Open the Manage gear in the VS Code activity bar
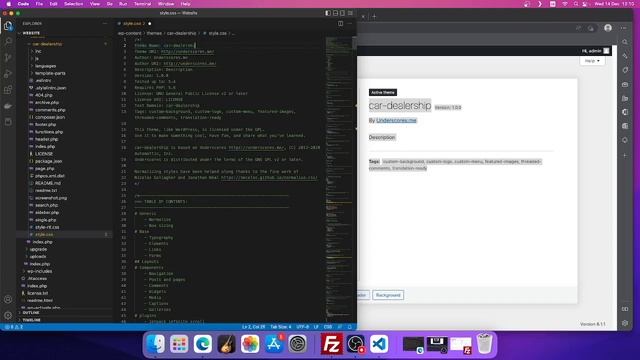This screenshot has width=640, height=360. (x=8, y=315)
